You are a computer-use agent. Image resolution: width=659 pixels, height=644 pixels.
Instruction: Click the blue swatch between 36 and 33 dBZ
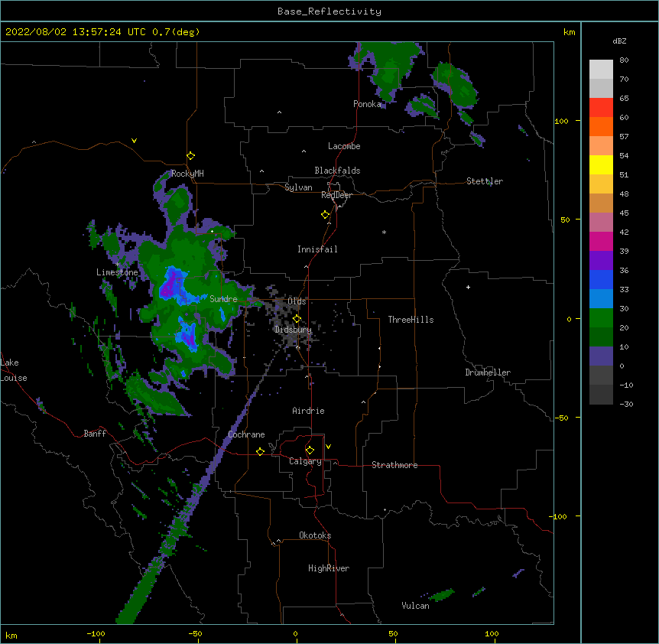pos(601,279)
